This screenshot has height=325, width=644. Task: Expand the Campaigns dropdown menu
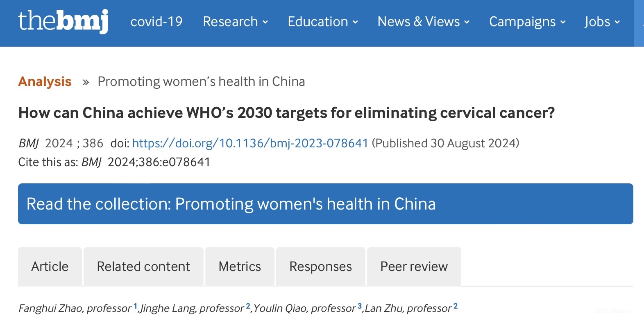527,22
